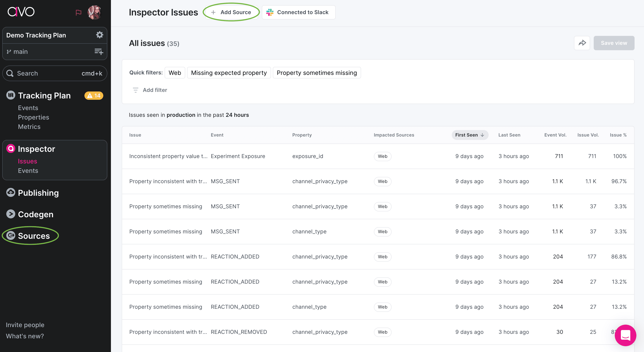Click the flag icon next to the avatar

(79, 12)
